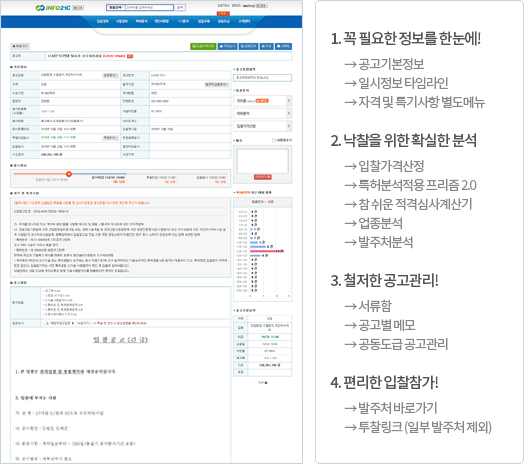Click the text '공동도급 공고관리'
Image resolution: width=524 pixels, height=464 pixels.
coord(403,344)
